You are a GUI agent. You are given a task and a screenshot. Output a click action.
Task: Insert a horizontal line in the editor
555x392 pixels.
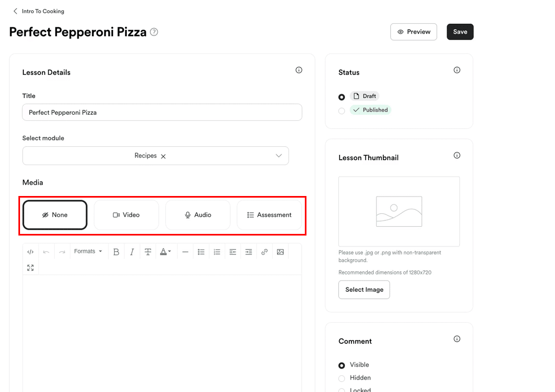click(185, 251)
